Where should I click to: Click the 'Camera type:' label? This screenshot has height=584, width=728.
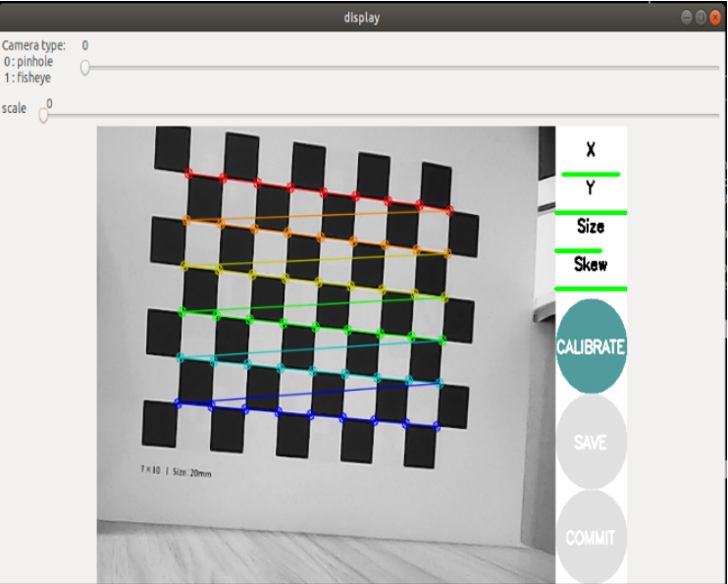coord(34,45)
